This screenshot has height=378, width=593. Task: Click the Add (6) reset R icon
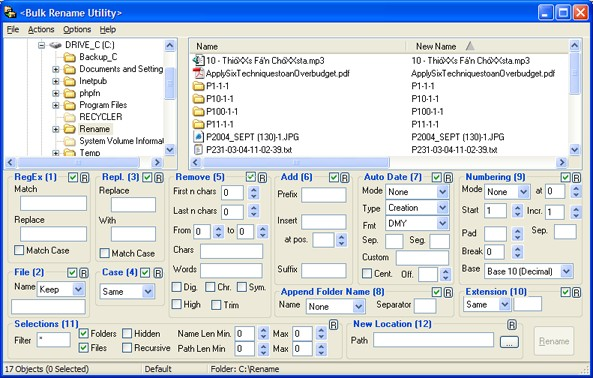[344, 178]
